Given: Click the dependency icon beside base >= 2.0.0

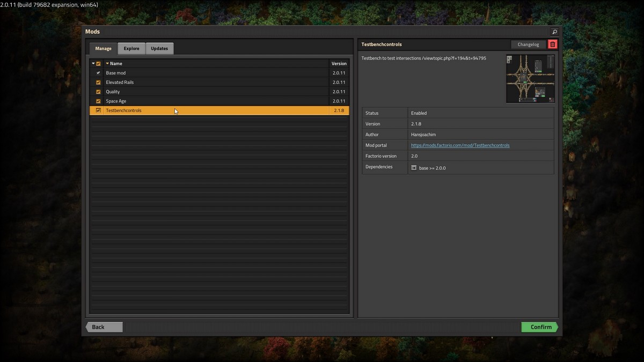Looking at the screenshot, I should coord(414,167).
